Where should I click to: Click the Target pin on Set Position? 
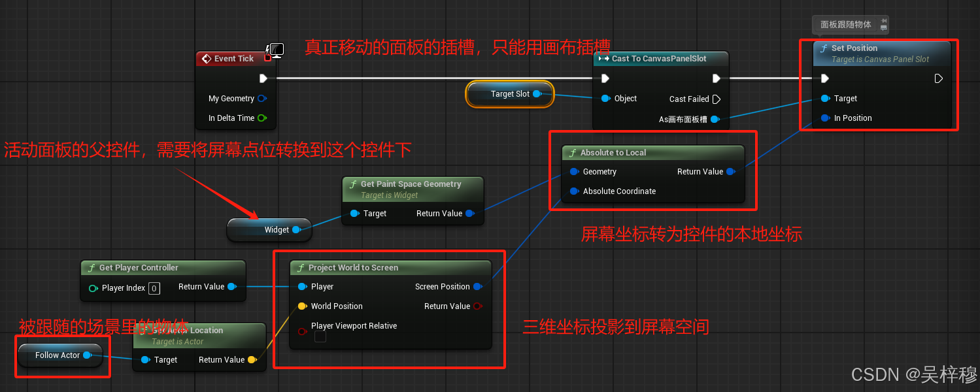click(826, 99)
